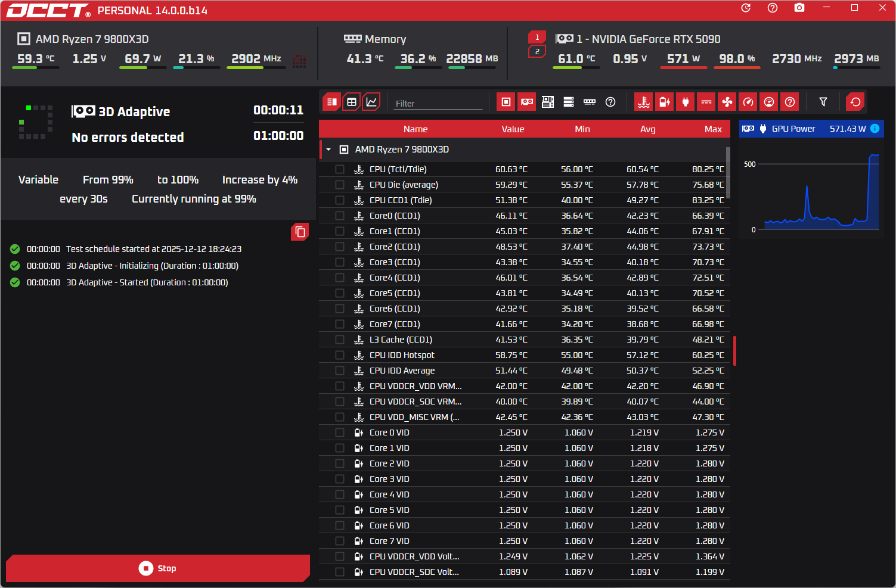896x588 pixels.
Task: Check the CPU (Tctl/Tdie) sensor checkbox
Action: click(x=340, y=169)
